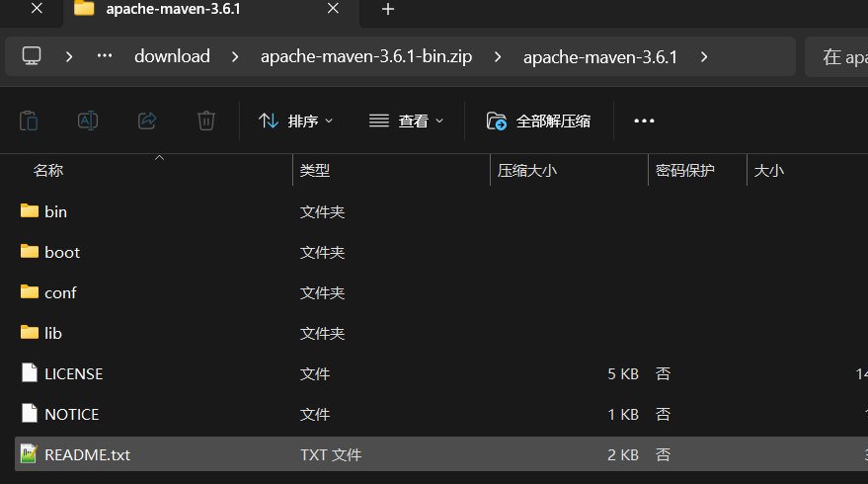Expand chevron after apache-maven-3.6.1 breadcrumb
The height and width of the screenshot is (484, 868).
(704, 56)
